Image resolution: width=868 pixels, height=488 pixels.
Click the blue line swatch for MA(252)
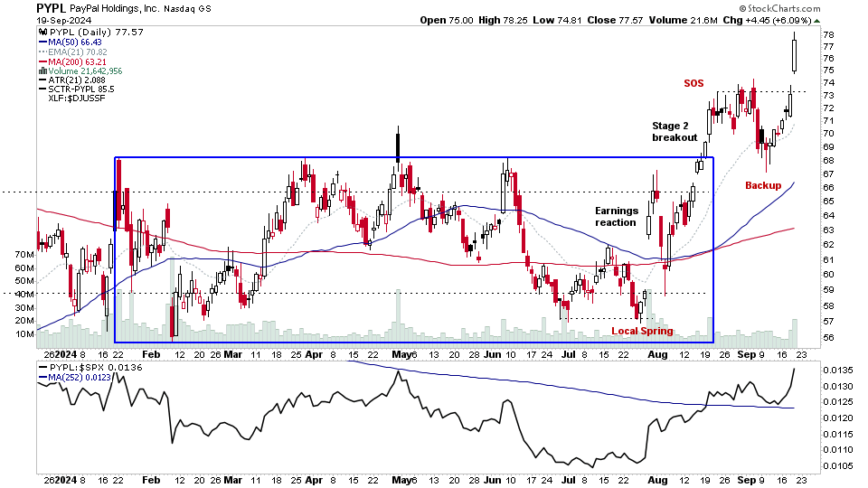tap(42, 378)
